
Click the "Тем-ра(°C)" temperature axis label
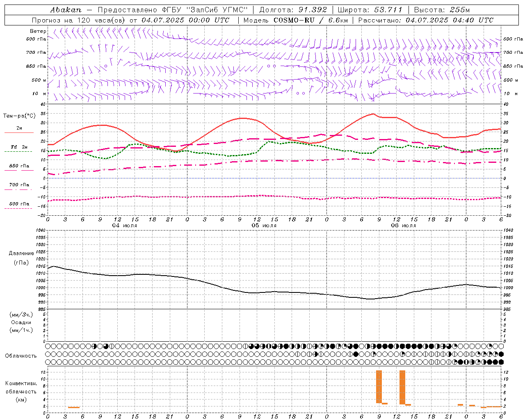click(x=19, y=116)
